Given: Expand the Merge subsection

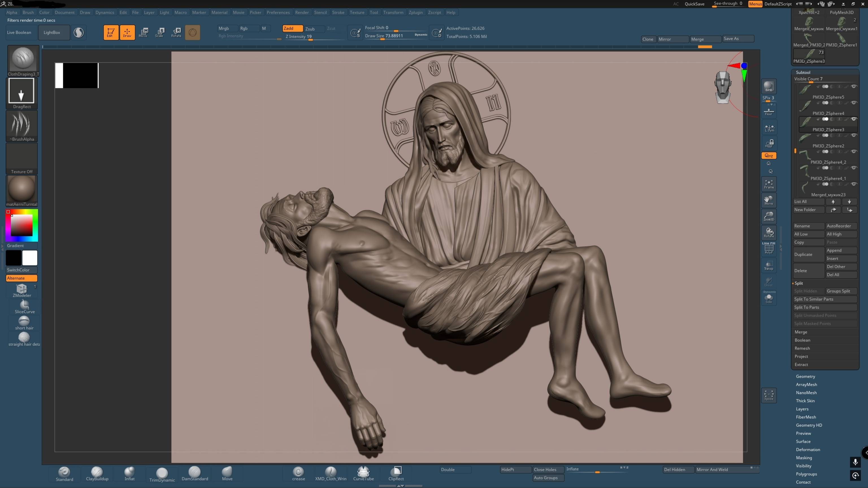Looking at the screenshot, I should pyautogui.click(x=801, y=332).
